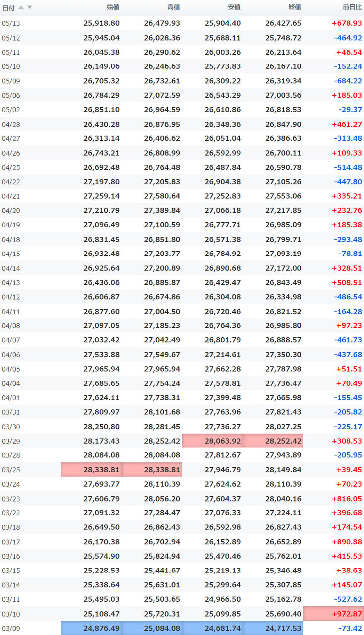Click the closing price 27,172.00

[x=283, y=268]
